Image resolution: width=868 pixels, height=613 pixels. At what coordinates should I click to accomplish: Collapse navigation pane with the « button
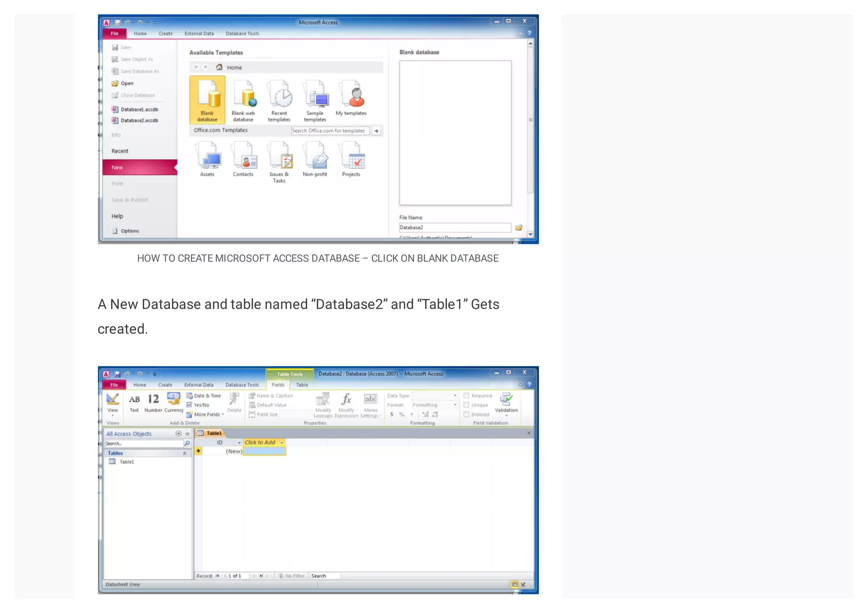(x=187, y=434)
